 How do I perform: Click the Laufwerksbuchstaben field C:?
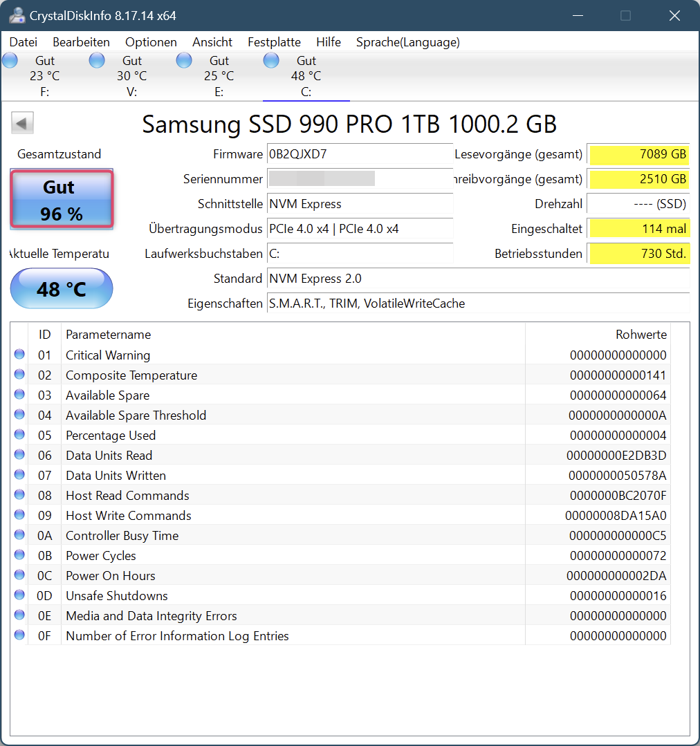(x=360, y=254)
